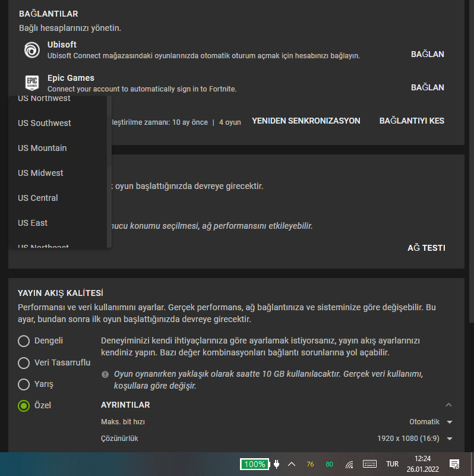Click the Epic Games logo icon
The image size is (474, 476).
(x=32, y=83)
